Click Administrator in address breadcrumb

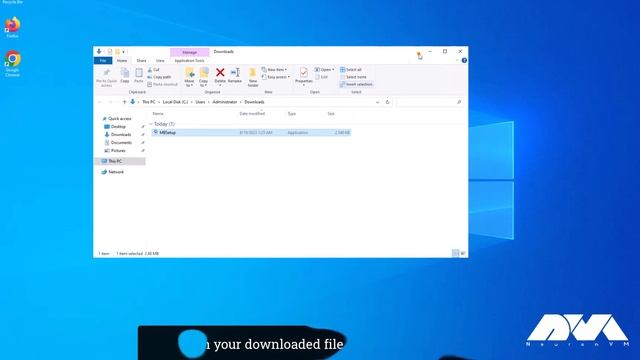(x=224, y=102)
